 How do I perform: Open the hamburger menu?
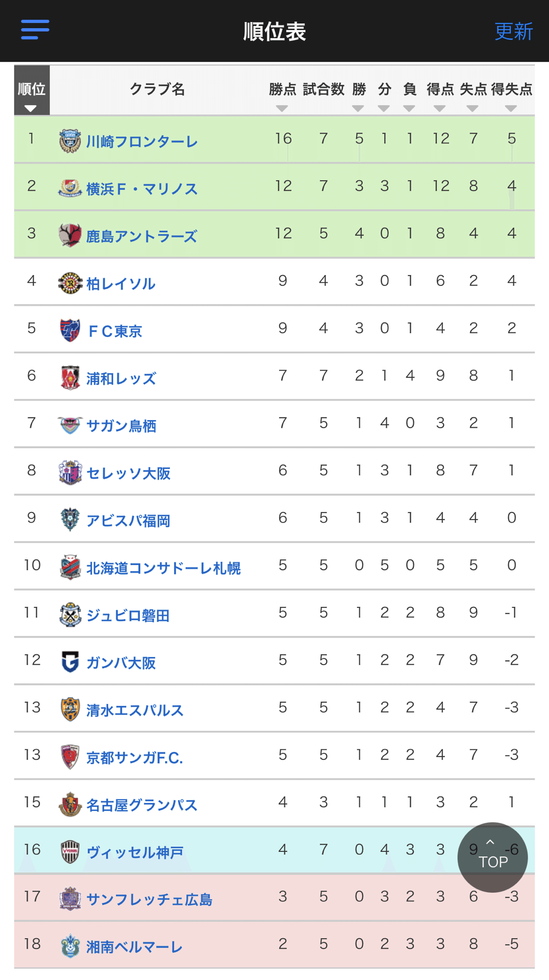coord(35,30)
